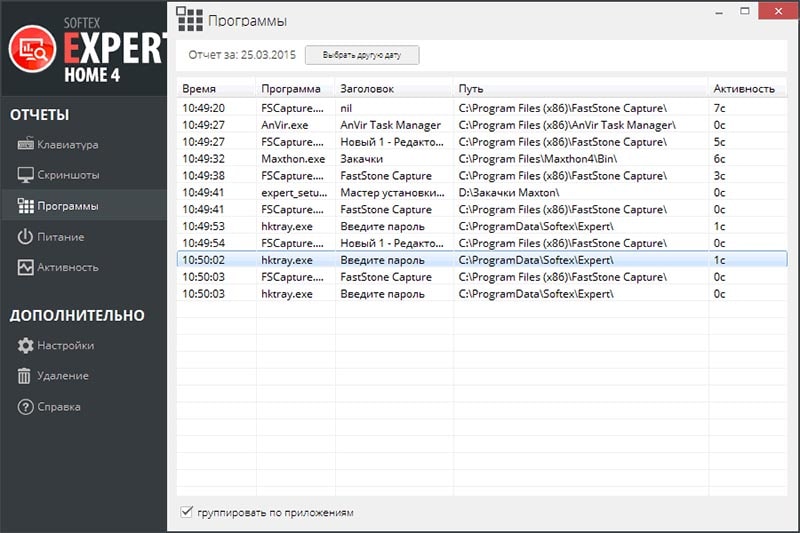Click the gear icon next to Настройки
Viewport: 800px width, 533px height.
point(26,345)
